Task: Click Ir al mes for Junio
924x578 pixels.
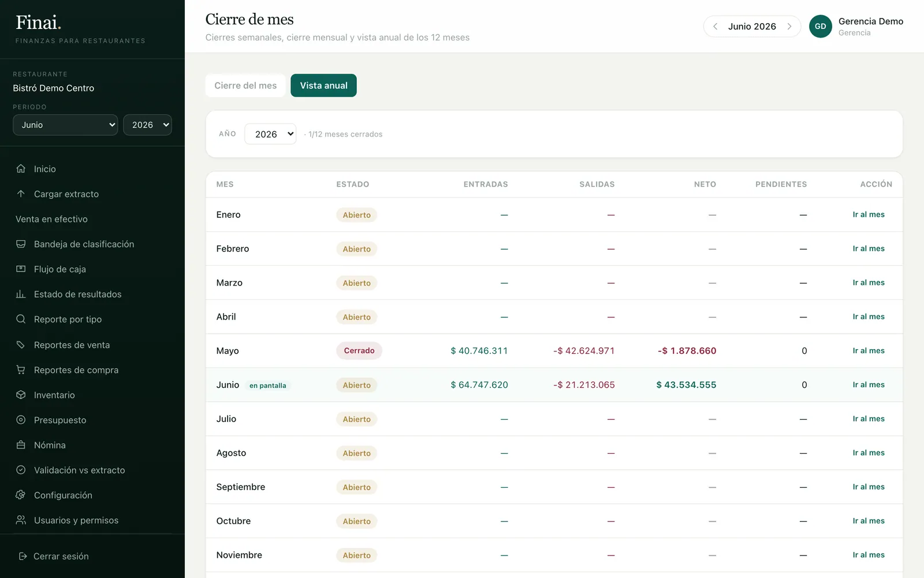Action: (x=869, y=385)
